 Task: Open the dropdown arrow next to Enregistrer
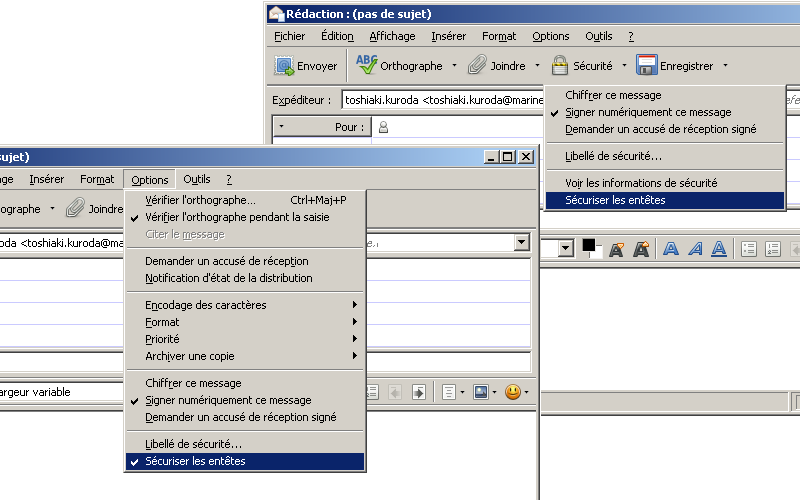tap(725, 66)
